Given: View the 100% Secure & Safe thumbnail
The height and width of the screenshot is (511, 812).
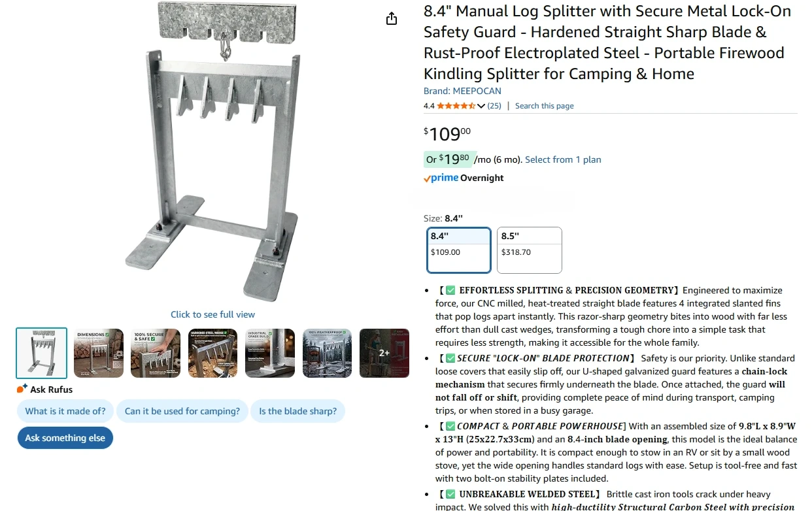Looking at the screenshot, I should tap(156, 353).
